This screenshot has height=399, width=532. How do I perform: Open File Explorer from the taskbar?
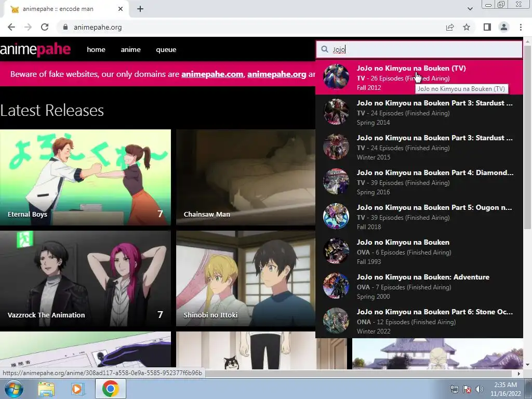(x=46, y=389)
